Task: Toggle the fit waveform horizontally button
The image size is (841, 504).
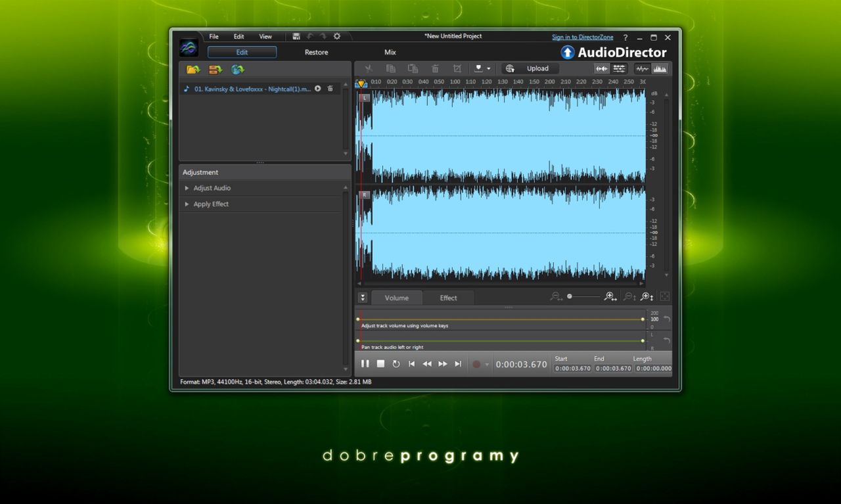Action: (602, 68)
